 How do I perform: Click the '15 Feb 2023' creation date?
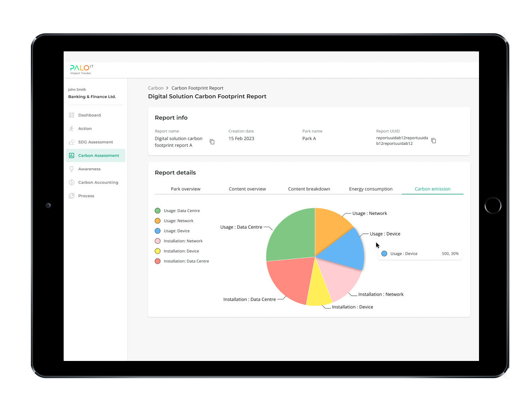click(x=241, y=139)
